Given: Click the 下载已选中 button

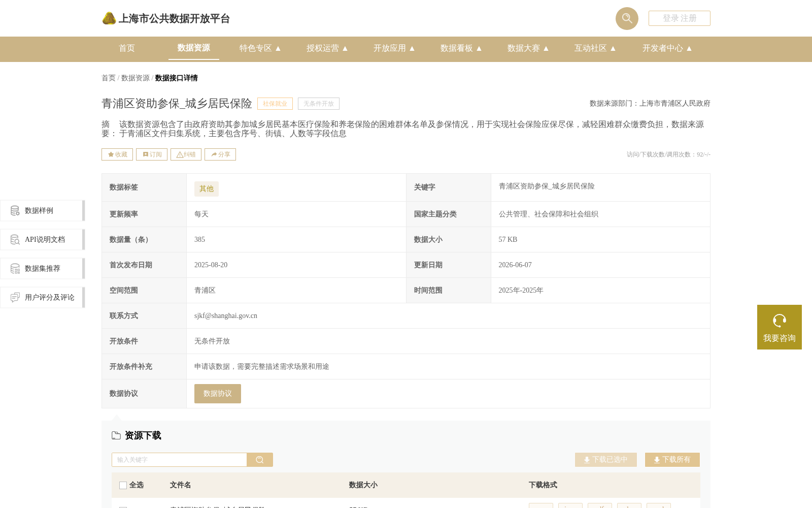Looking at the screenshot, I should [606, 460].
